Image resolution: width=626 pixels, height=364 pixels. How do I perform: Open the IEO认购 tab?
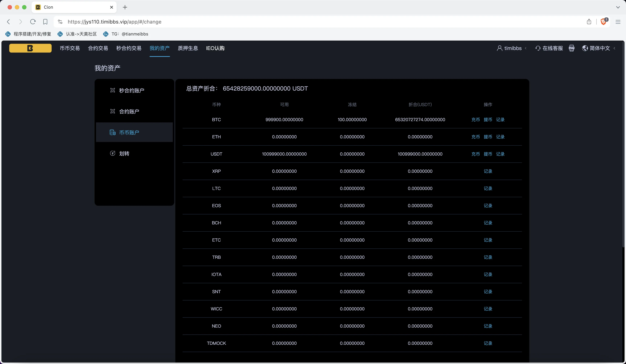[x=215, y=48]
